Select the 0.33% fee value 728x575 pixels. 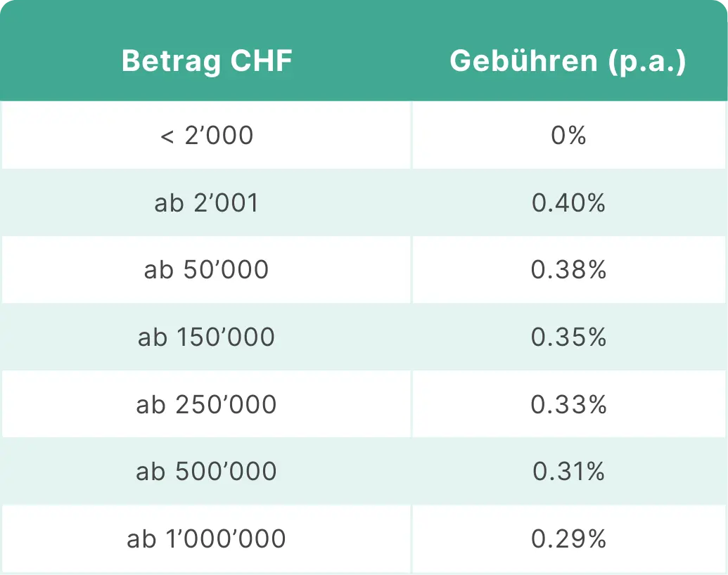pos(568,405)
